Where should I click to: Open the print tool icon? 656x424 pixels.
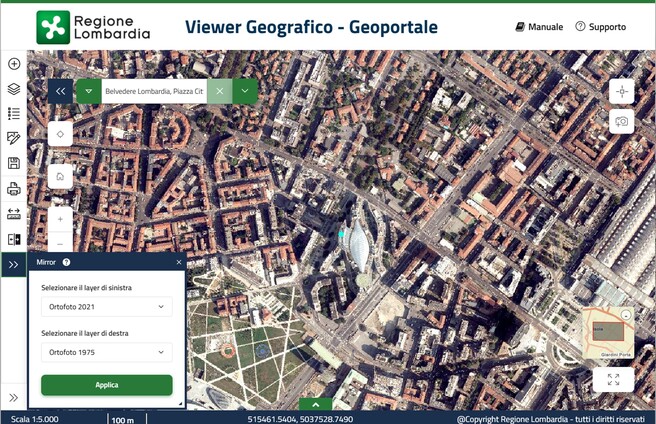[x=14, y=189]
